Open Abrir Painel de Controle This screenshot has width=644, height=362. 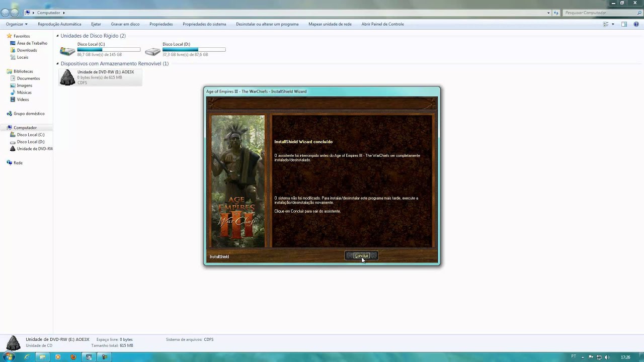point(382,24)
